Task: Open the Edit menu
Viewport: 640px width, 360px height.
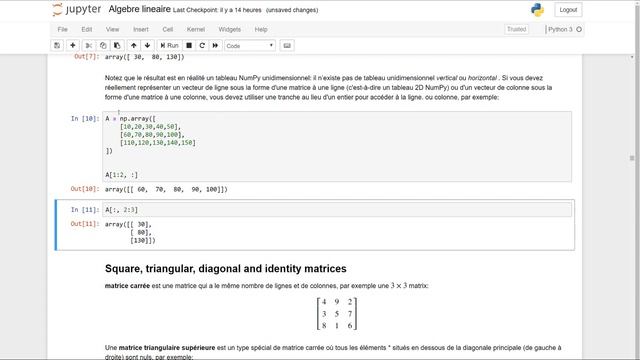Action: tap(87, 29)
